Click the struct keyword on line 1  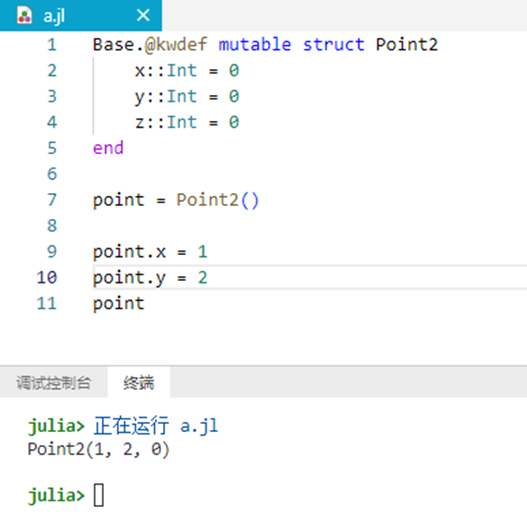click(x=333, y=45)
